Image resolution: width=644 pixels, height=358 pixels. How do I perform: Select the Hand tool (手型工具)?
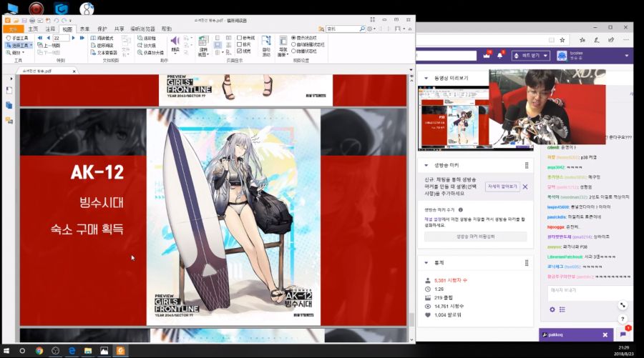pos(17,38)
